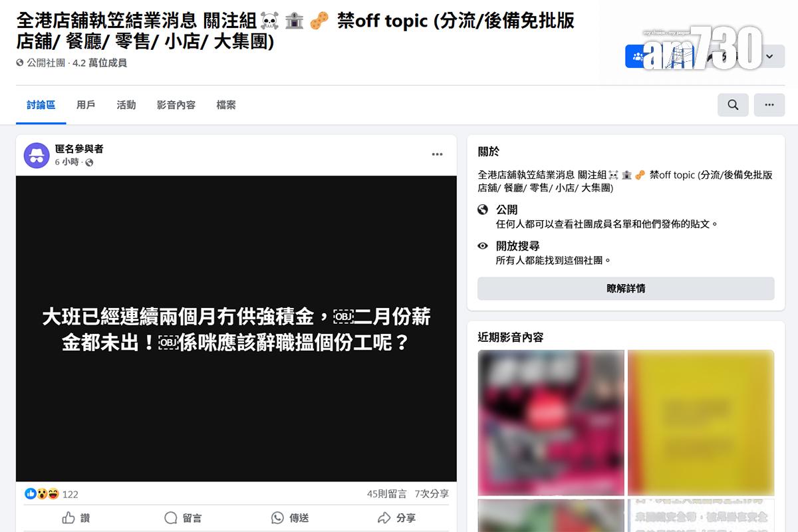This screenshot has height=532, width=798.
Task: Share the post using 分享 button
Action: pyautogui.click(x=396, y=518)
